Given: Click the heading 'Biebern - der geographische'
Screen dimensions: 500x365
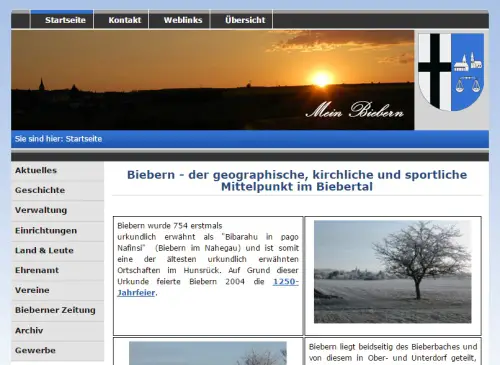Looking at the screenshot, I should click(297, 181).
